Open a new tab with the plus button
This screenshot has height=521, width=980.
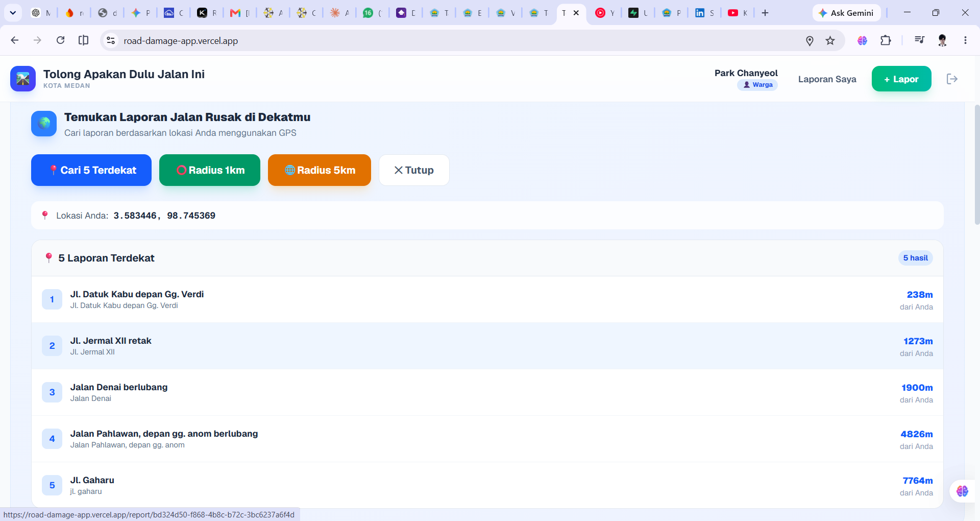765,13
